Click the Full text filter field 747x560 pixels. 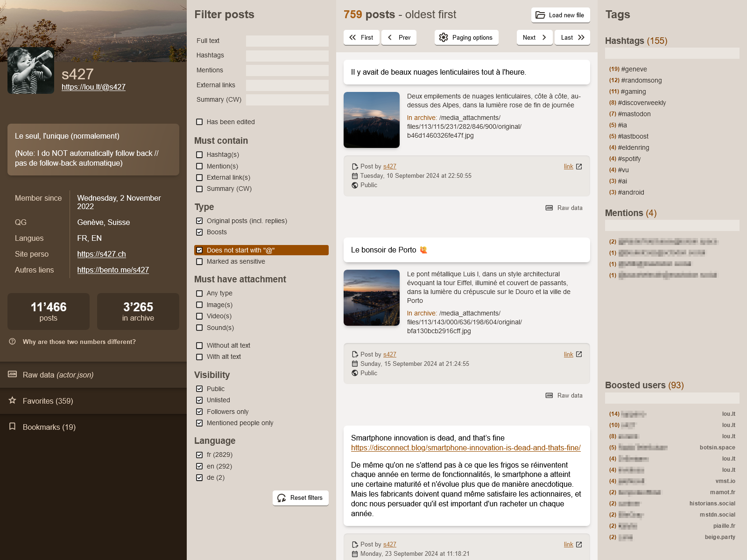(x=287, y=41)
